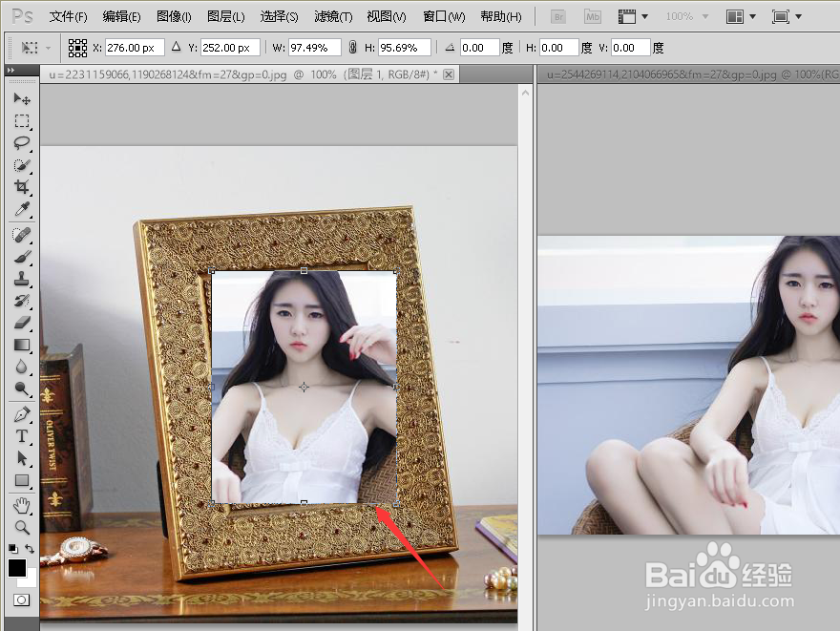This screenshot has height=631, width=840.
Task: Switch to the u=2544269114 document tab
Action: coord(689,74)
